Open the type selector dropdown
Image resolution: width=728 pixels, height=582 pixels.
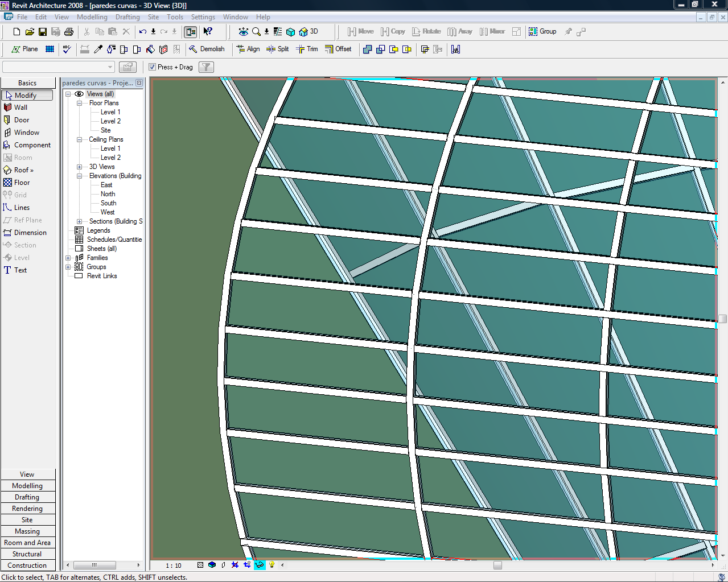(110, 67)
